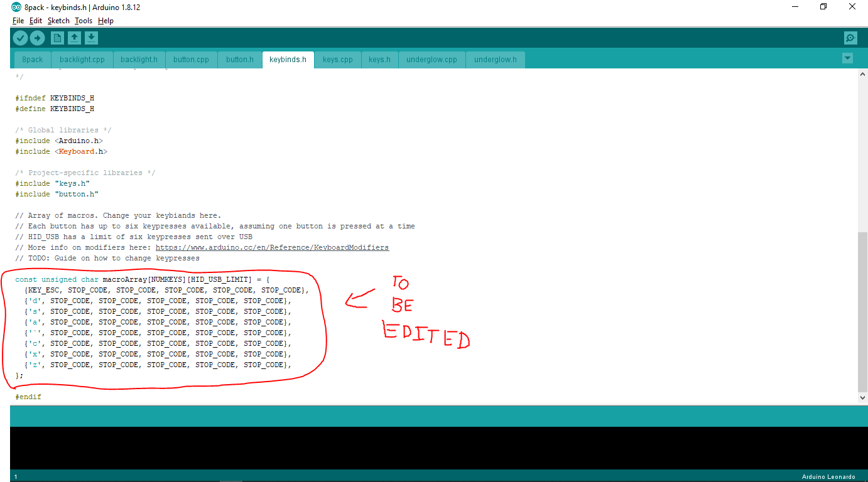Viewport: 868px width, 482px height.
Task: Switch to the backlight.cpp tab
Action: tap(82, 60)
